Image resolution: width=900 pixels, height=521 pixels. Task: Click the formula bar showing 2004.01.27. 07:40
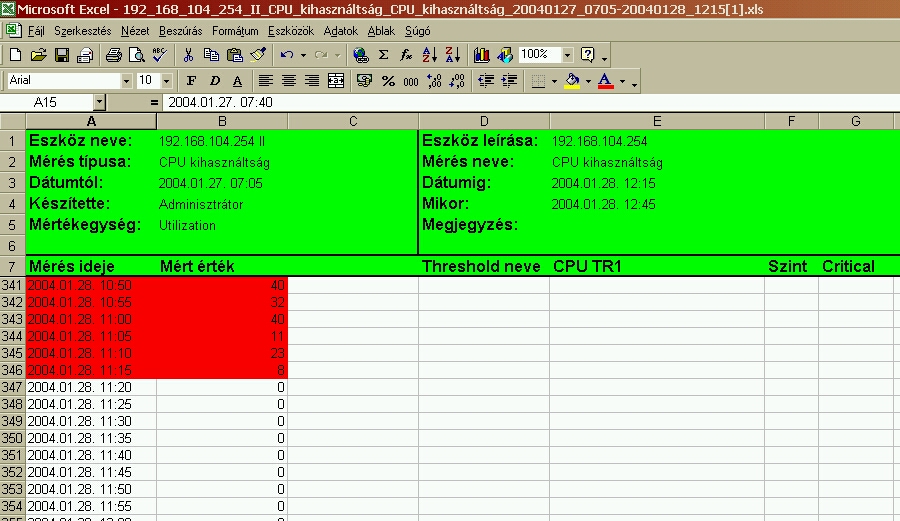point(500,102)
